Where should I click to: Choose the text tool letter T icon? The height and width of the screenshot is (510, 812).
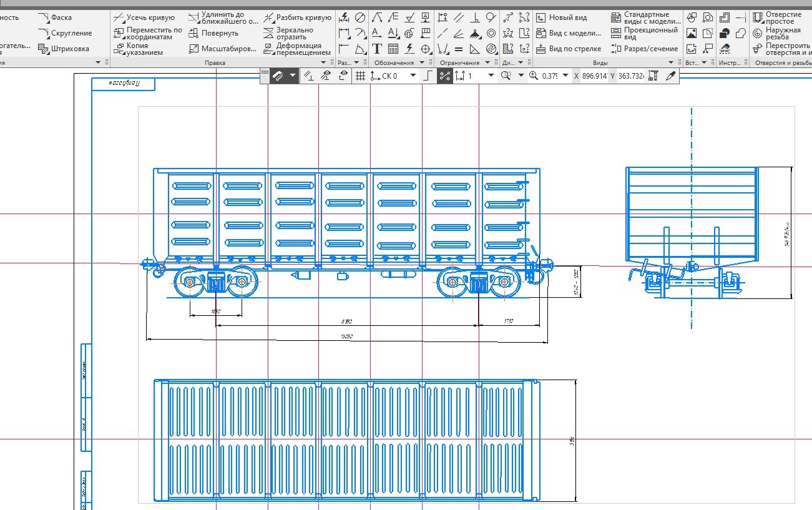[377, 49]
